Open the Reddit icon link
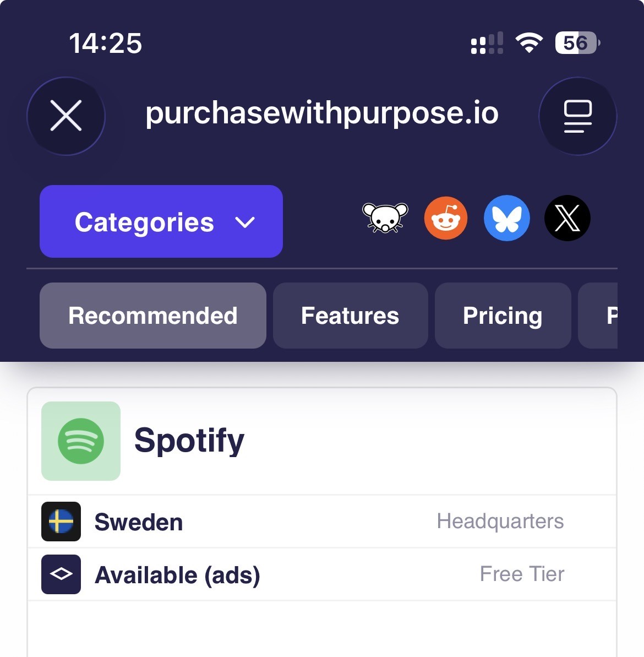The image size is (644, 657). pos(446,218)
